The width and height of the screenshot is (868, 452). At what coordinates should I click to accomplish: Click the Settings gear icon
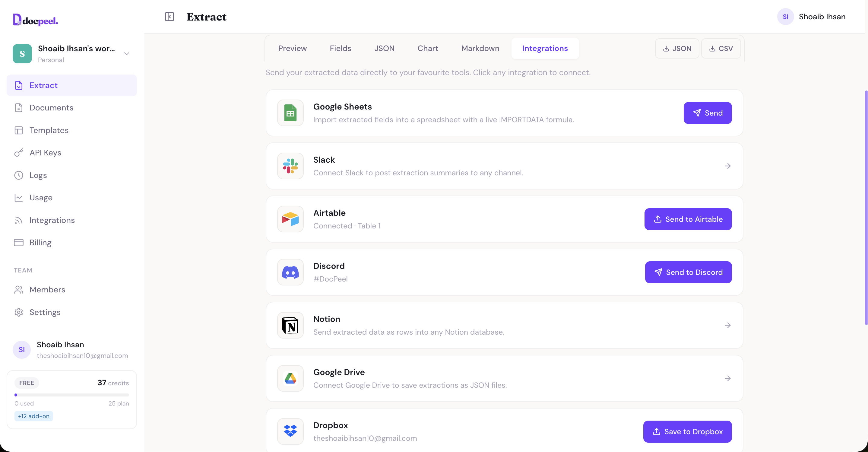tap(19, 312)
